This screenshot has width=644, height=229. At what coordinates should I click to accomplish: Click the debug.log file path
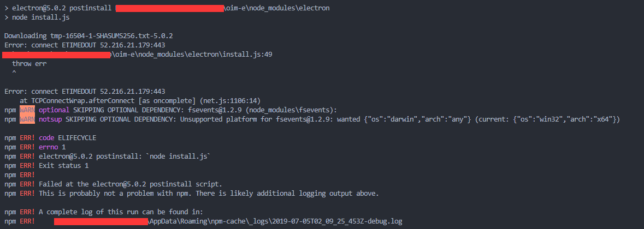[228, 221]
